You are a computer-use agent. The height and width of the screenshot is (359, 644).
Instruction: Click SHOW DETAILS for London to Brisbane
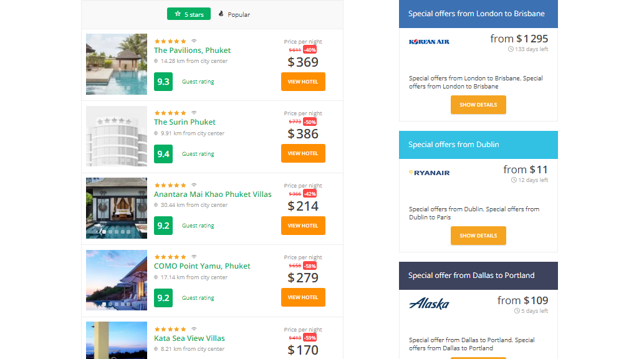pos(478,105)
